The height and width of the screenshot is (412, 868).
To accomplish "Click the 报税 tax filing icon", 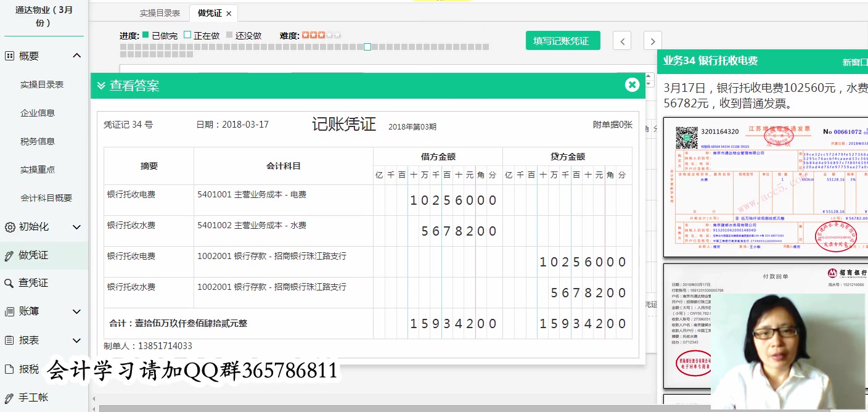I will point(8,369).
